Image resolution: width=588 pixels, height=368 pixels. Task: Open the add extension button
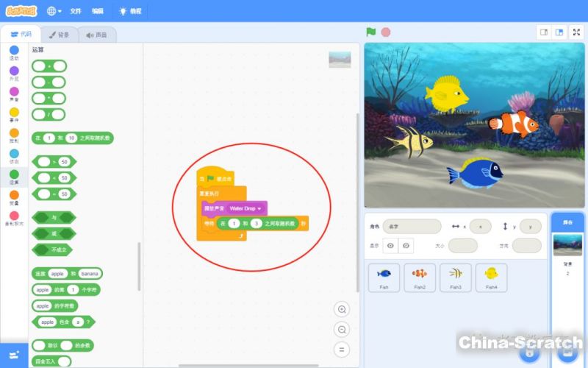13,355
